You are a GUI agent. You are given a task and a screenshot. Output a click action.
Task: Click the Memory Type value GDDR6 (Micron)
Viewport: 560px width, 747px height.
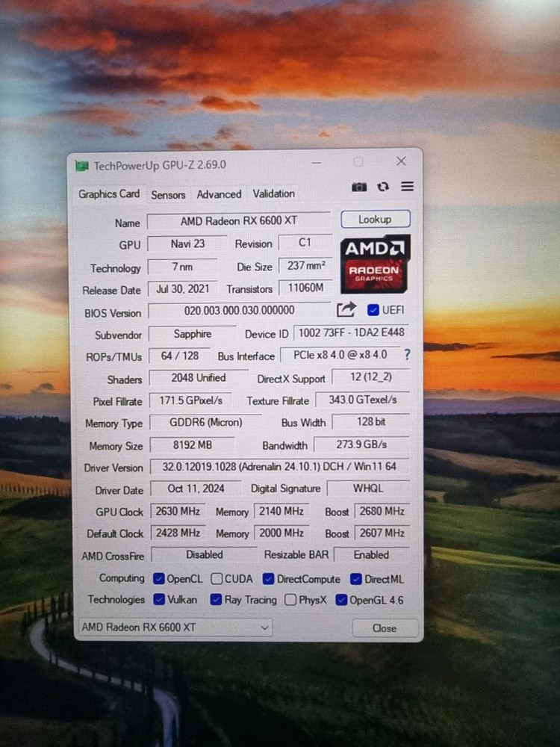[x=206, y=422]
